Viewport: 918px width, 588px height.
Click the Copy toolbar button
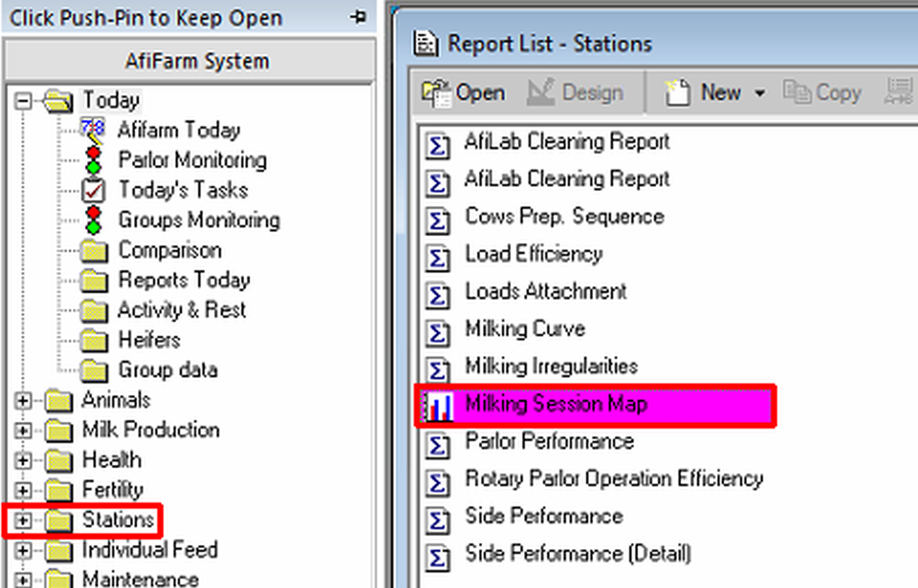pyautogui.click(x=822, y=93)
